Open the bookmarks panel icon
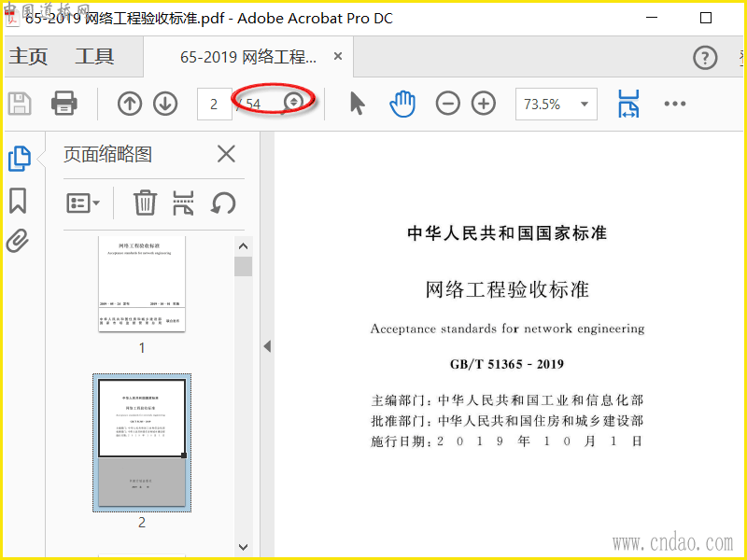This screenshot has height=560, width=747. (18, 200)
